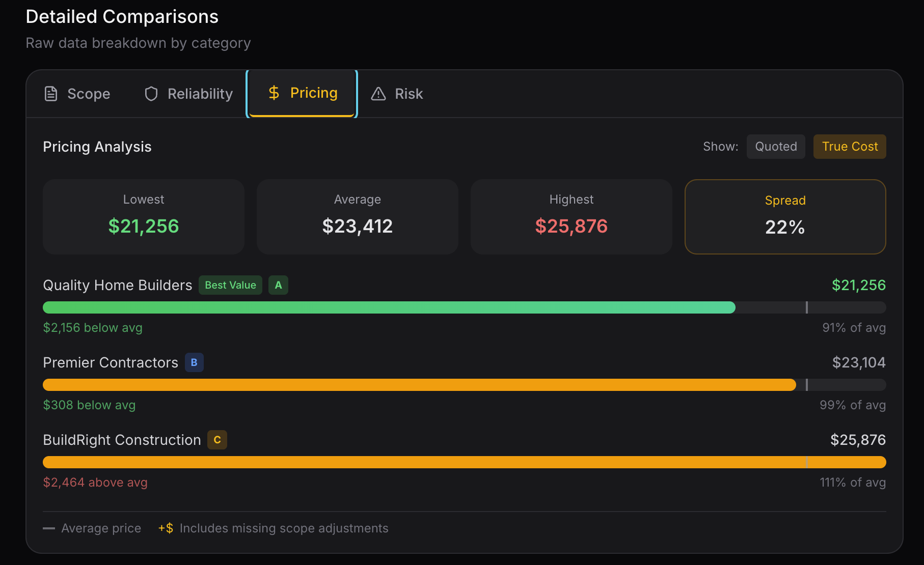Viewport: 924px width, 565px height.
Task: Switch to the Reliability tab
Action: 200,94
